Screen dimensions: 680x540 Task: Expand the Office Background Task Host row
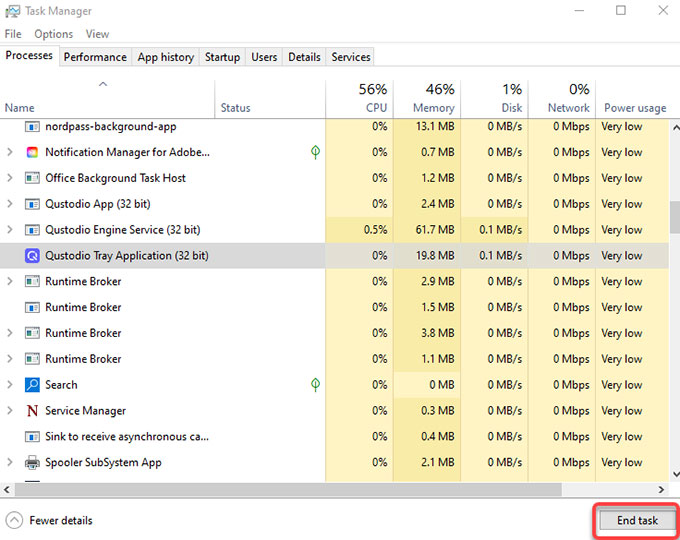pos(10,178)
